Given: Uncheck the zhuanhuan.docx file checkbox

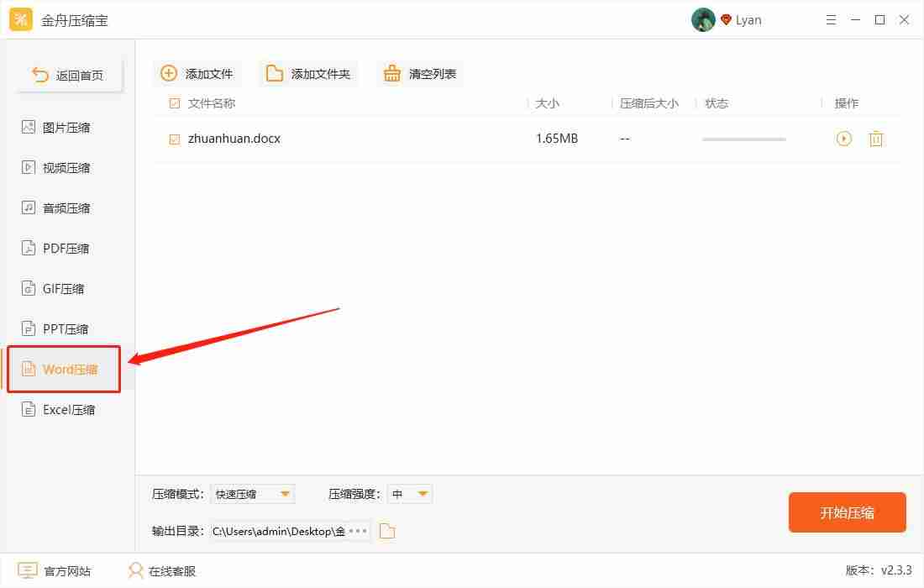Looking at the screenshot, I should [175, 139].
